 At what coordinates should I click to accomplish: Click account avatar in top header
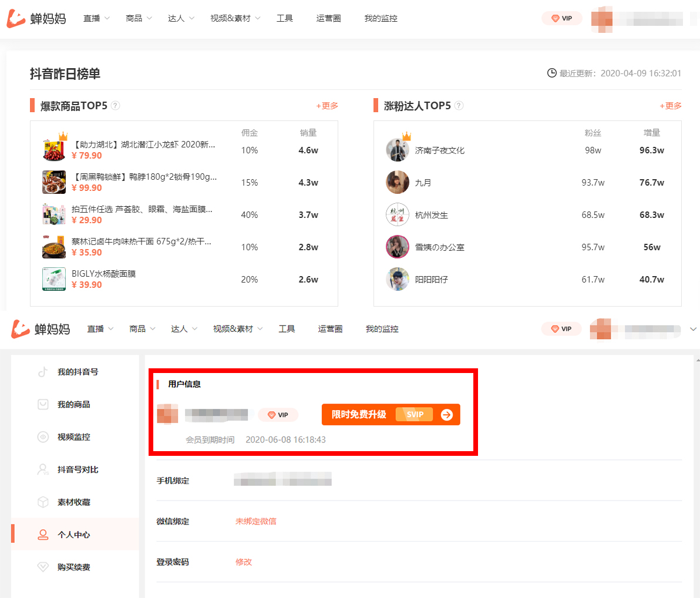tap(602, 19)
